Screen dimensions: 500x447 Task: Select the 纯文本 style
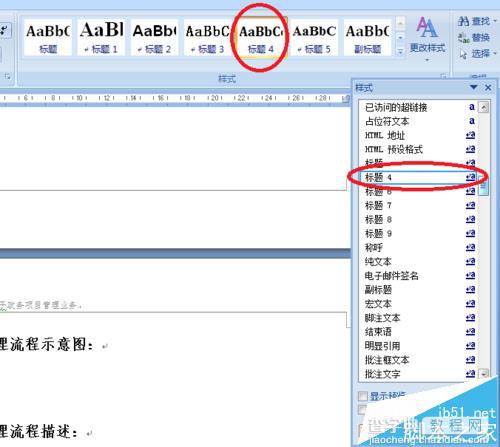(x=419, y=261)
